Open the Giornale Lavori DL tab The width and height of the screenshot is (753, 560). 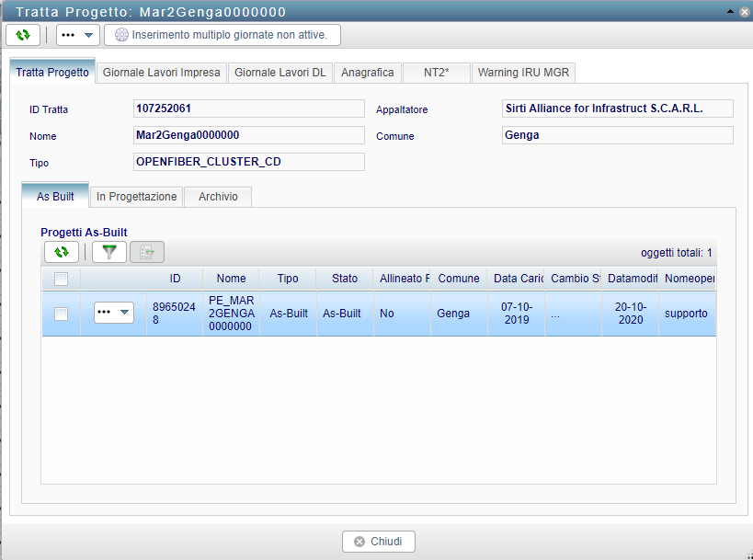tap(280, 73)
